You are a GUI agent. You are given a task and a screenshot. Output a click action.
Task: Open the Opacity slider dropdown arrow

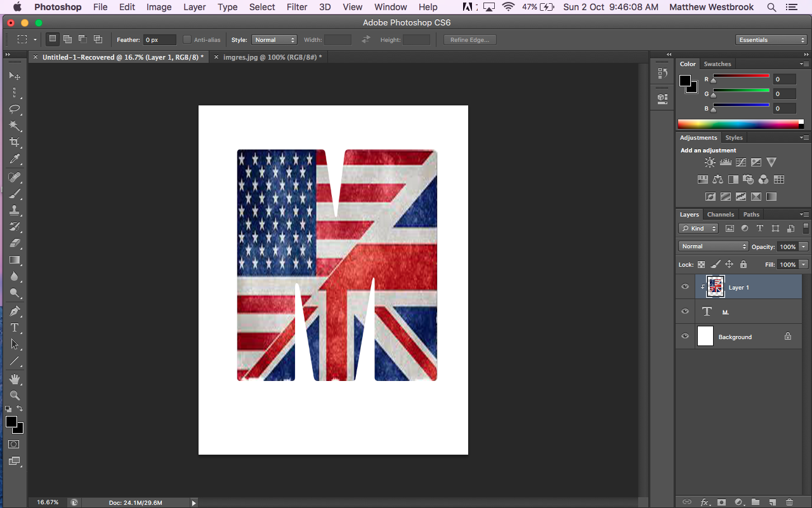coord(804,246)
